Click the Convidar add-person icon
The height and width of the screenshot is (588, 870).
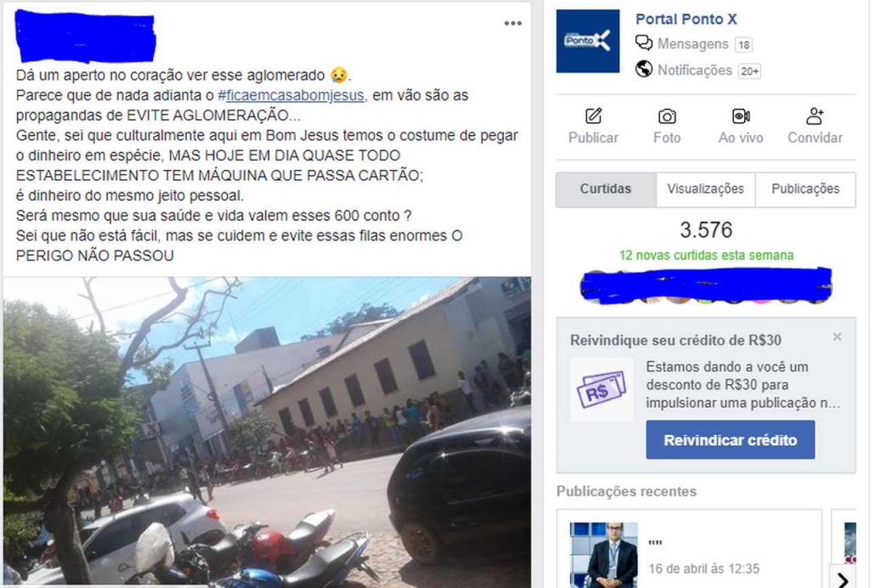point(815,116)
